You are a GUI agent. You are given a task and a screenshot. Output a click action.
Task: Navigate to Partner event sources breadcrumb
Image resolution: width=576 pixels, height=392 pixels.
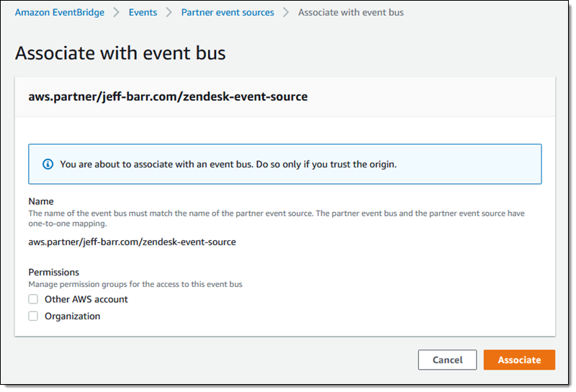228,12
